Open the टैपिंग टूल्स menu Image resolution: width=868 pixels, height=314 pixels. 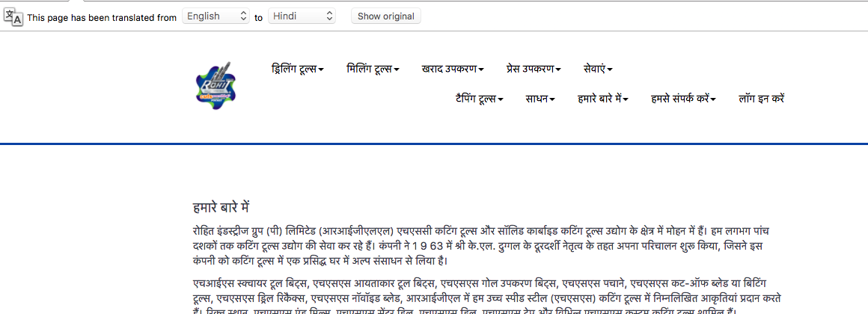480,99
